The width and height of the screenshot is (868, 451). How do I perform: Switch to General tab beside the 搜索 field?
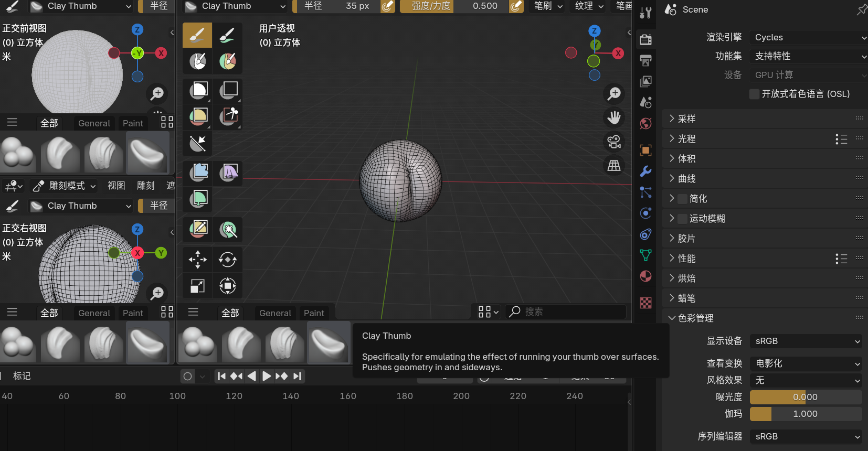[275, 313]
